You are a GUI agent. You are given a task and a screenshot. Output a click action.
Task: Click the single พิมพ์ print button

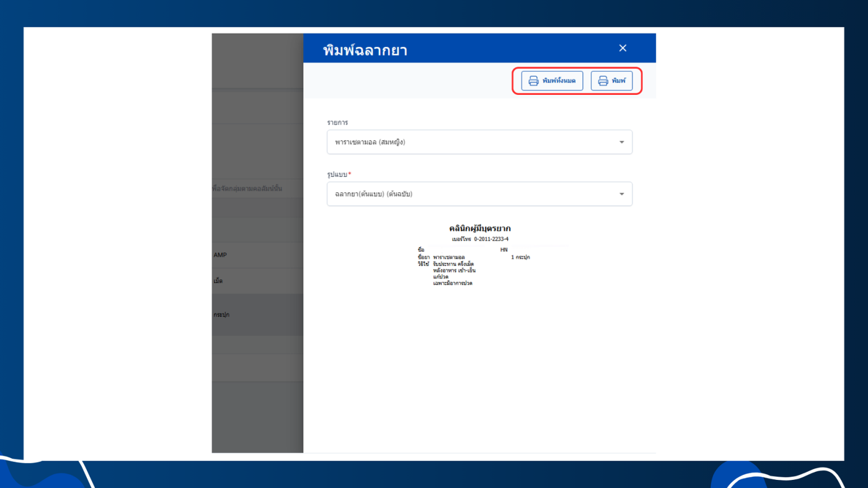pyautogui.click(x=611, y=81)
